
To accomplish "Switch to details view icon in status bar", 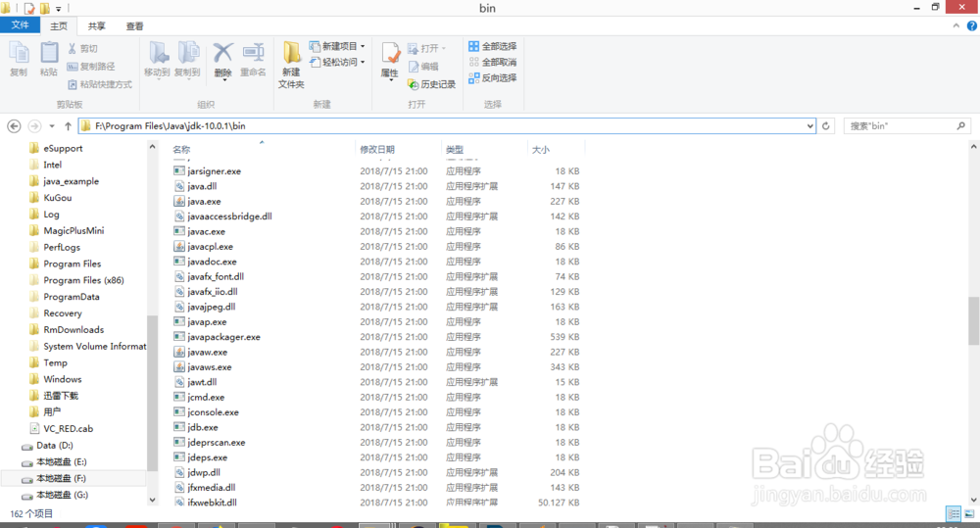I will (954, 513).
